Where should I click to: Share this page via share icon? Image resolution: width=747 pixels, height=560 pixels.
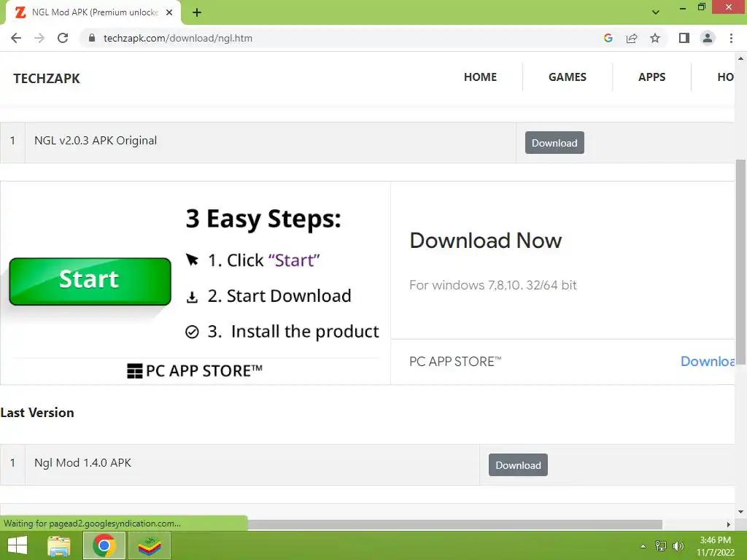632,38
